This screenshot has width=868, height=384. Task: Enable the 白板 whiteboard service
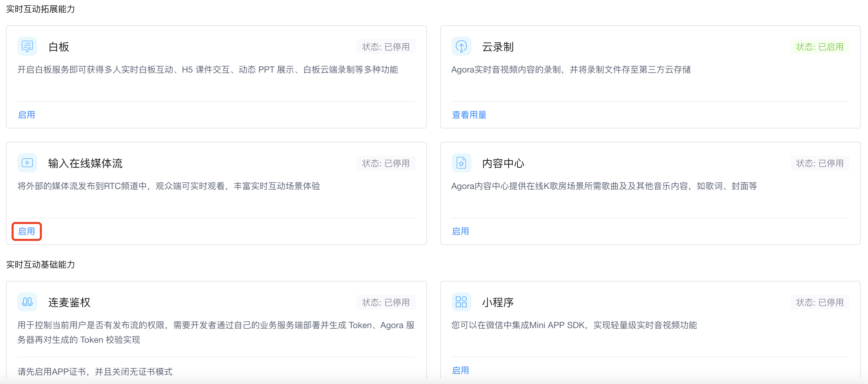pyautogui.click(x=26, y=115)
